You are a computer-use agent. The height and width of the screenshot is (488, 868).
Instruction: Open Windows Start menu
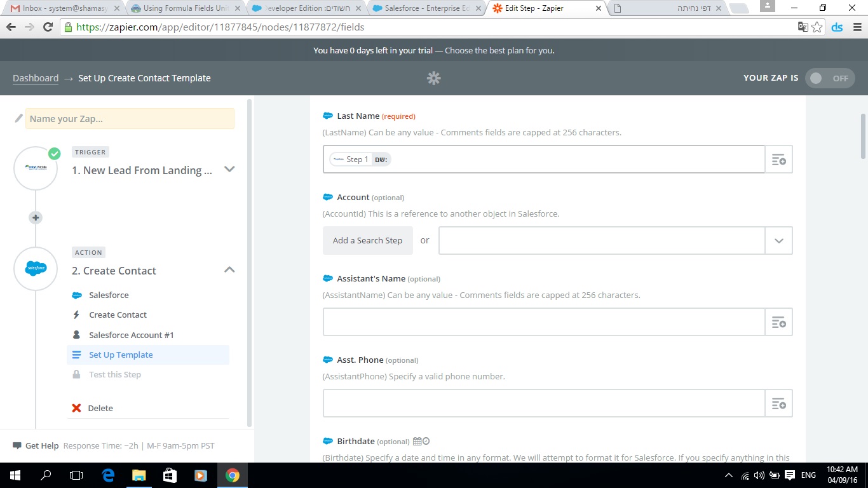pyautogui.click(x=15, y=475)
